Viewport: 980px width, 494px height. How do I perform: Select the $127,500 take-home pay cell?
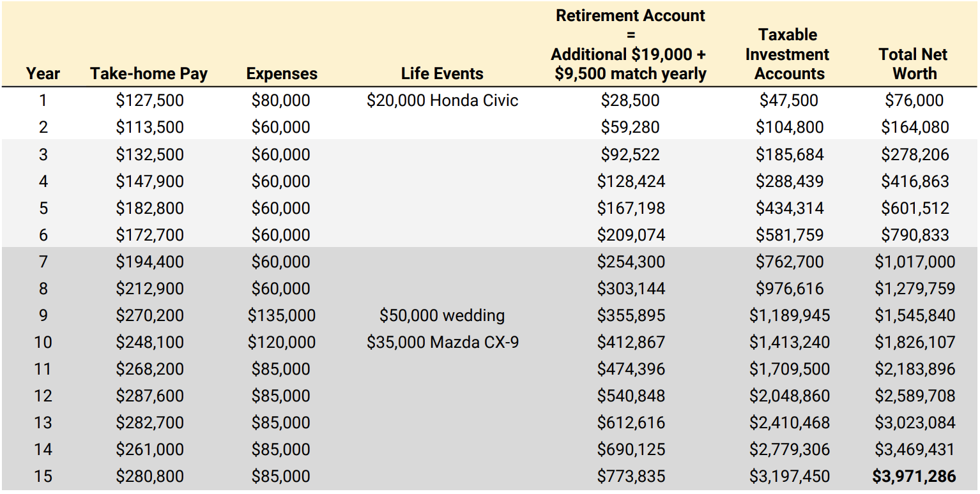(149, 100)
